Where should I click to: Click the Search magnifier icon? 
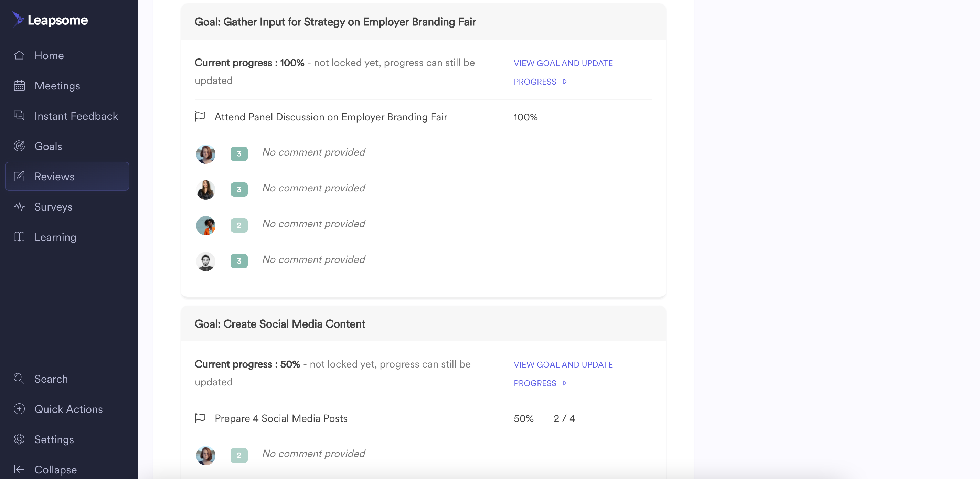click(x=19, y=379)
